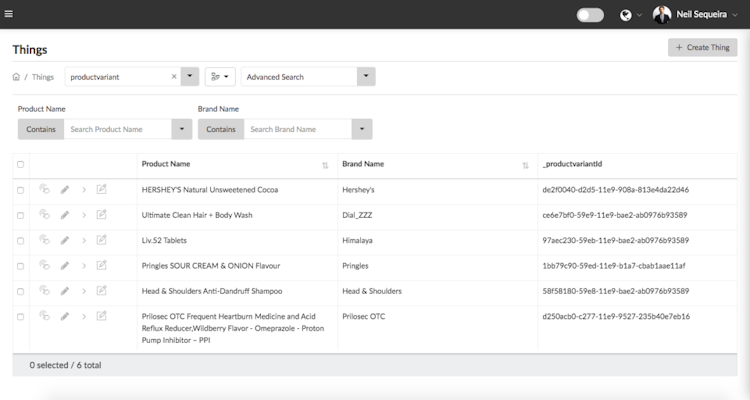Click the Create Thing button
Screen dimensions: 750x400
tap(703, 47)
